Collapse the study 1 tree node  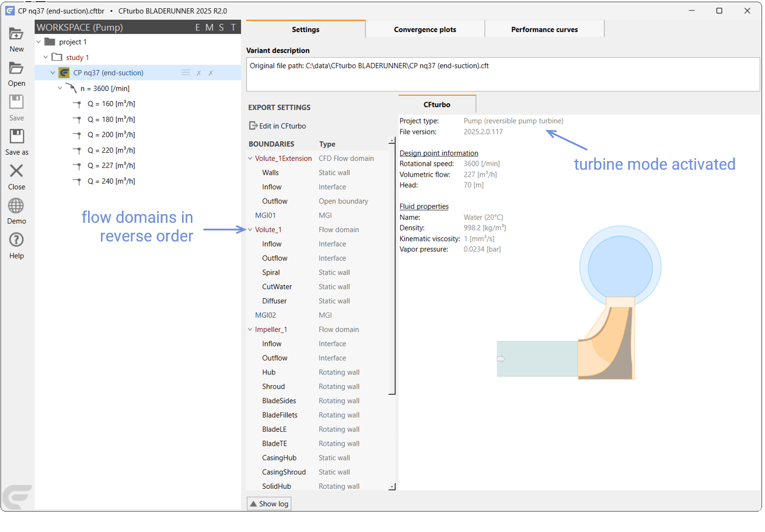[x=46, y=57]
